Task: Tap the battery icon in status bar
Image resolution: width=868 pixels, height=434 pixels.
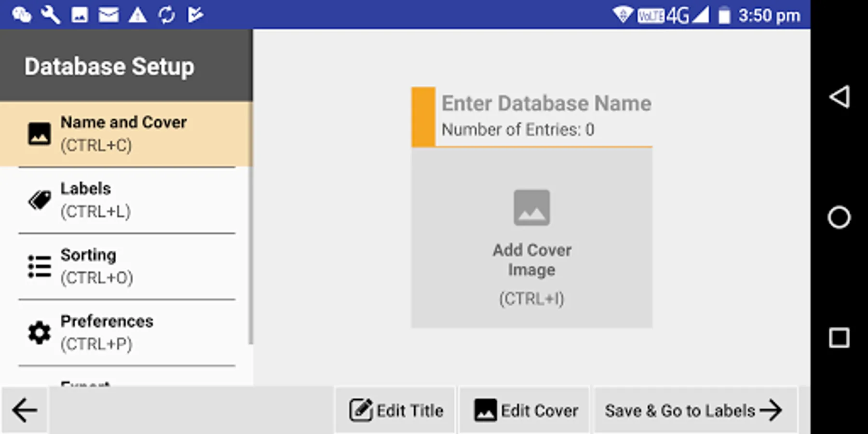Action: 724,15
